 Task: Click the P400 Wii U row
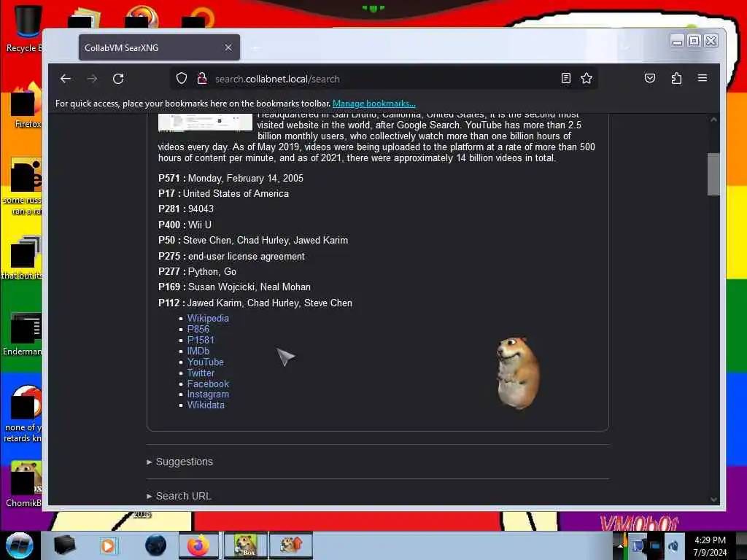[x=185, y=225]
